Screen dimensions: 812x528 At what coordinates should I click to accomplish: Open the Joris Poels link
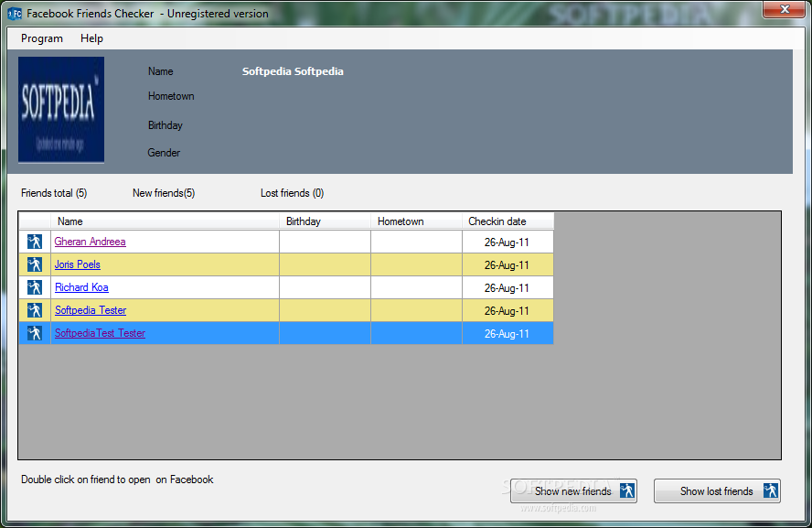(x=78, y=264)
